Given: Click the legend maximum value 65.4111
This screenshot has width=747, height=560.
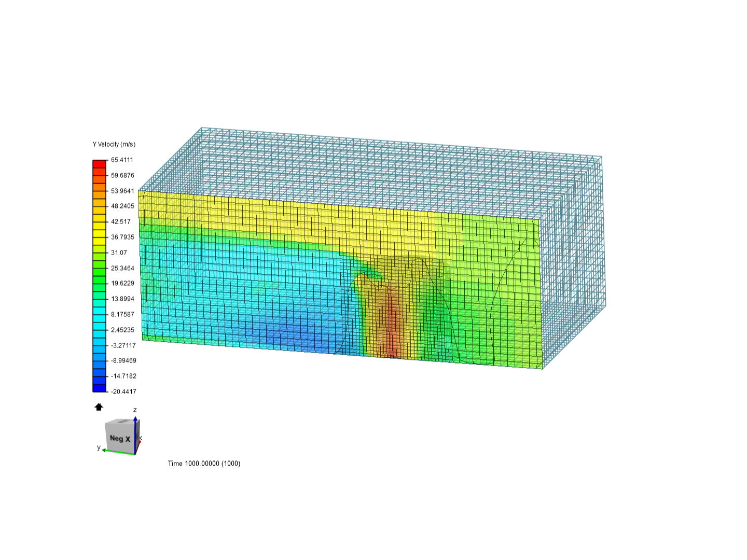Looking at the screenshot, I should [x=122, y=160].
